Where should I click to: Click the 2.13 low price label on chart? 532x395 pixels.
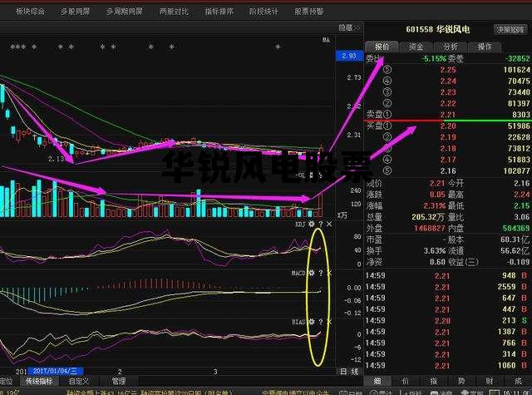[56, 159]
